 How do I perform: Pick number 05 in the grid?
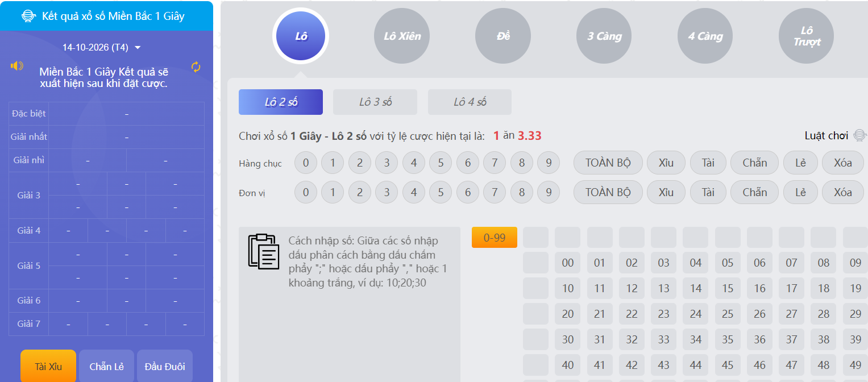tap(728, 263)
